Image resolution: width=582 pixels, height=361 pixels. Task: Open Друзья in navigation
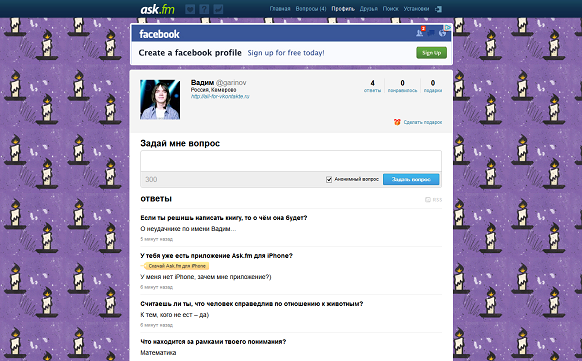[x=369, y=9]
